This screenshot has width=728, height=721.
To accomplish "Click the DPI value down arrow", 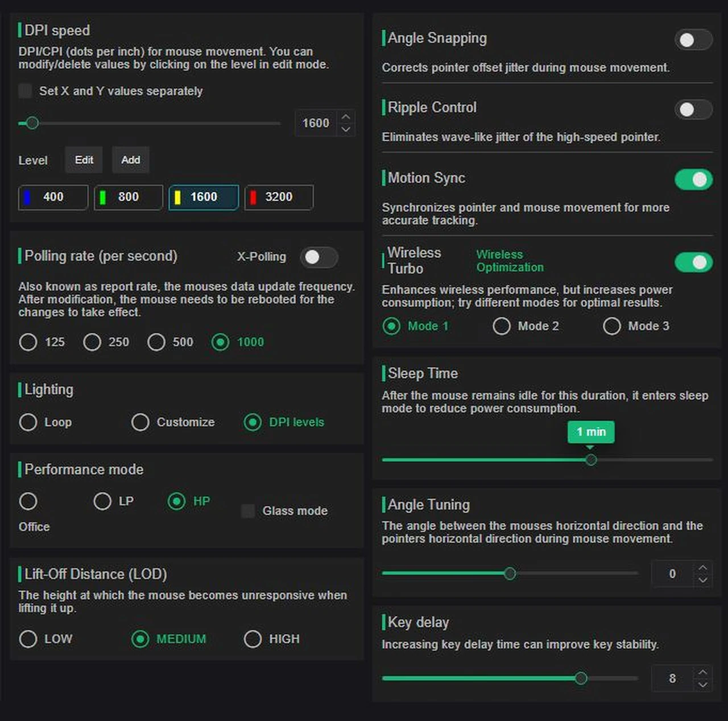I will [x=346, y=129].
